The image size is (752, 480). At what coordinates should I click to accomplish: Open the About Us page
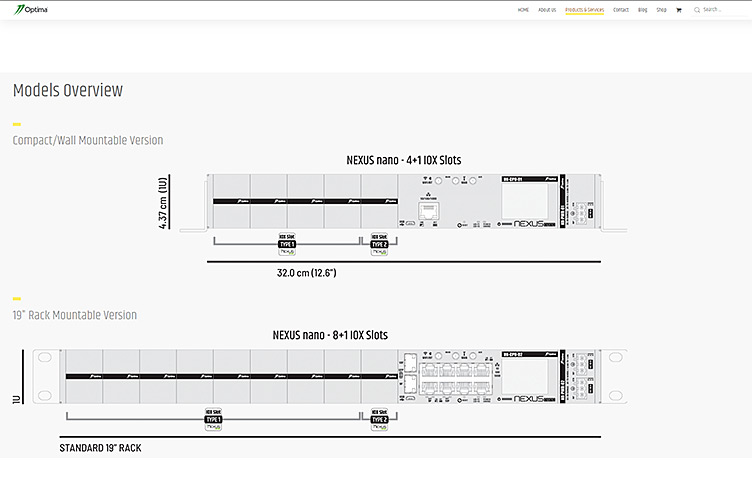pos(547,10)
